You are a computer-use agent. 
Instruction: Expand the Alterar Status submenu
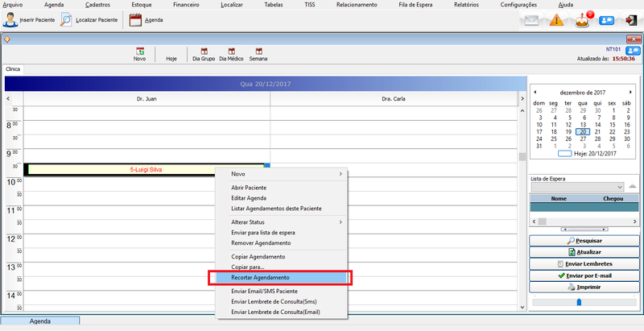[x=284, y=222]
